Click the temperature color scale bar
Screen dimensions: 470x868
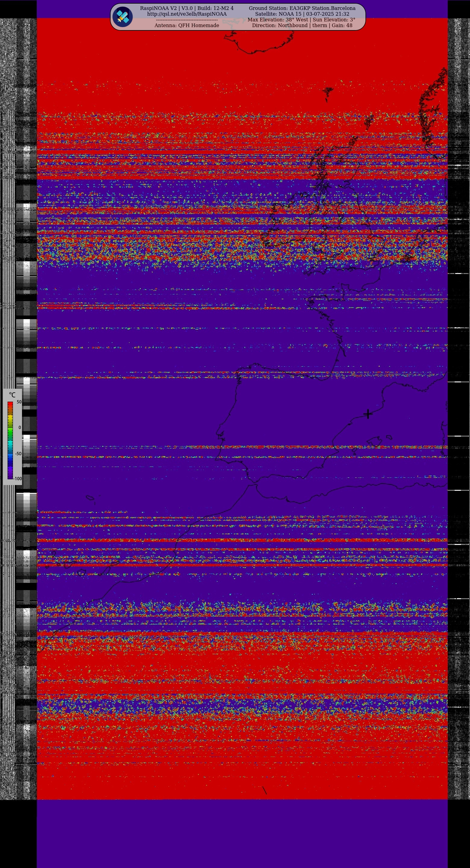click(10, 440)
